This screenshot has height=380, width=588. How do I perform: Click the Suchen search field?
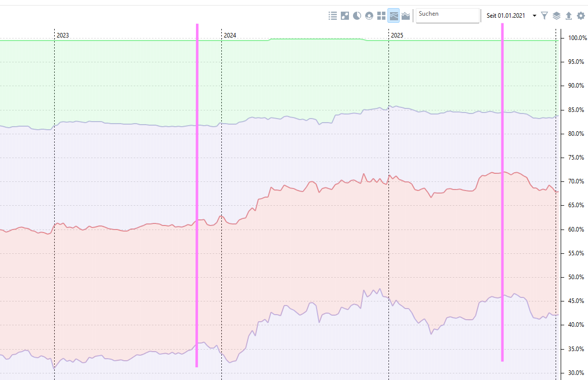[x=448, y=16]
